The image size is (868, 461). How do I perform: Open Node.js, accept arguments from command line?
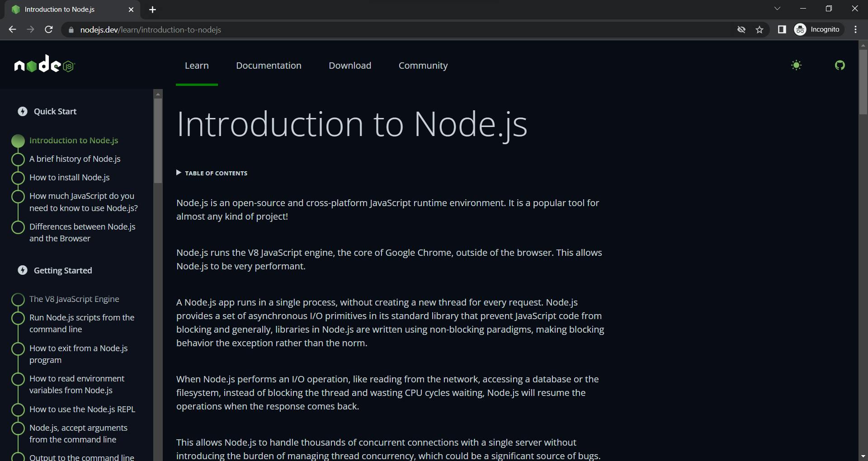(78, 433)
